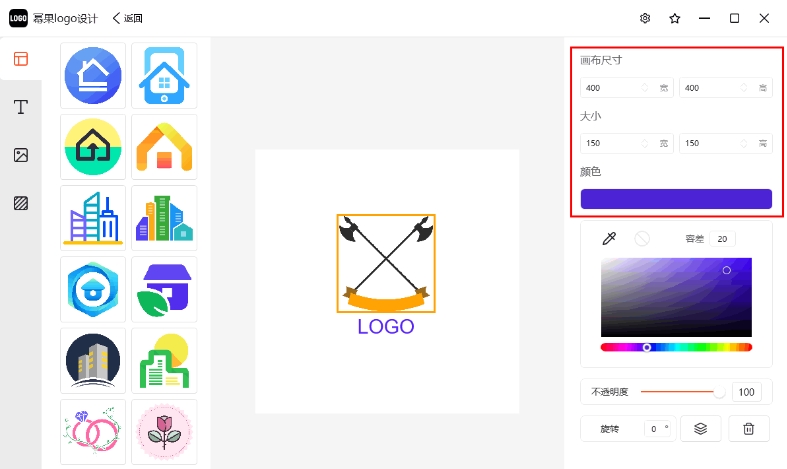Click the size height stepper arrows
The height and width of the screenshot is (469, 787).
743,143
